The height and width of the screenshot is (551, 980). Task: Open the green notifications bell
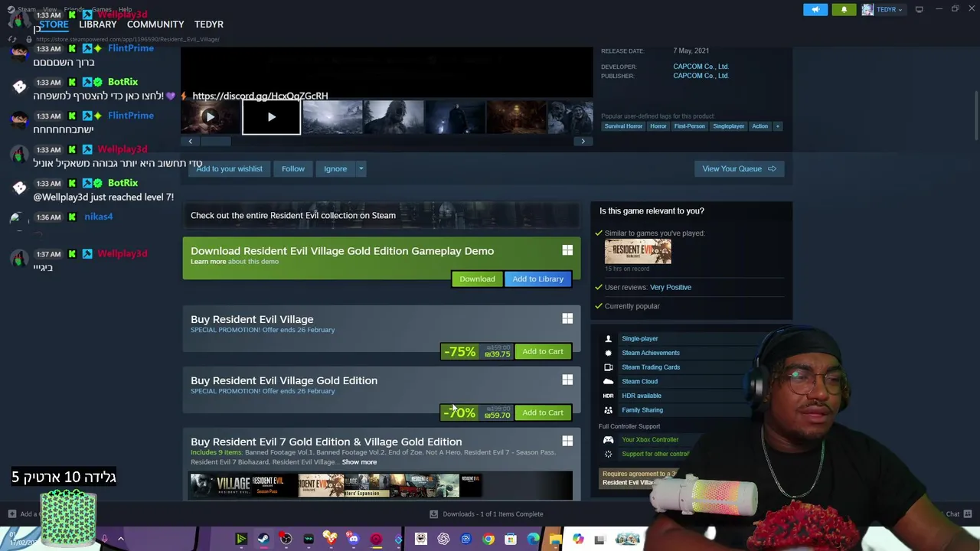click(844, 9)
